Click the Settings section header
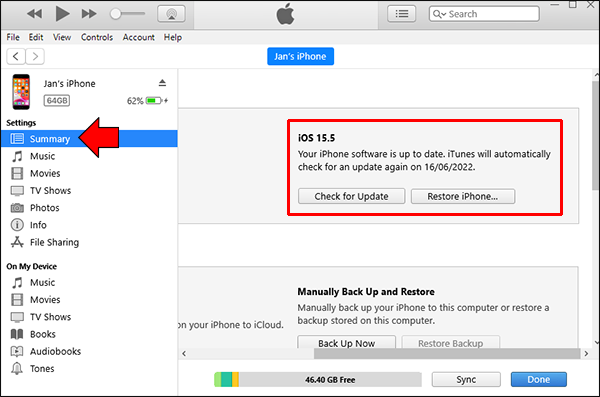This screenshot has width=600, height=397. click(21, 123)
